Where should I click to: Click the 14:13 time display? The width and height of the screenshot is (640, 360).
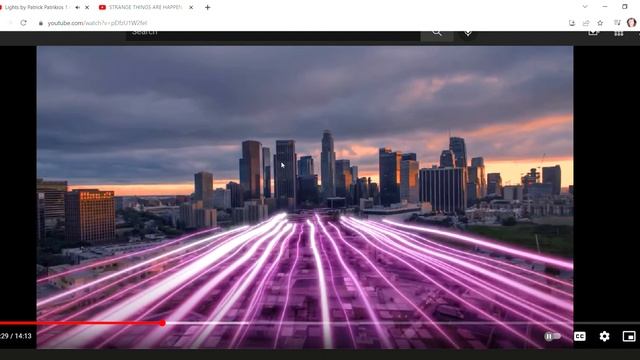[23, 336]
